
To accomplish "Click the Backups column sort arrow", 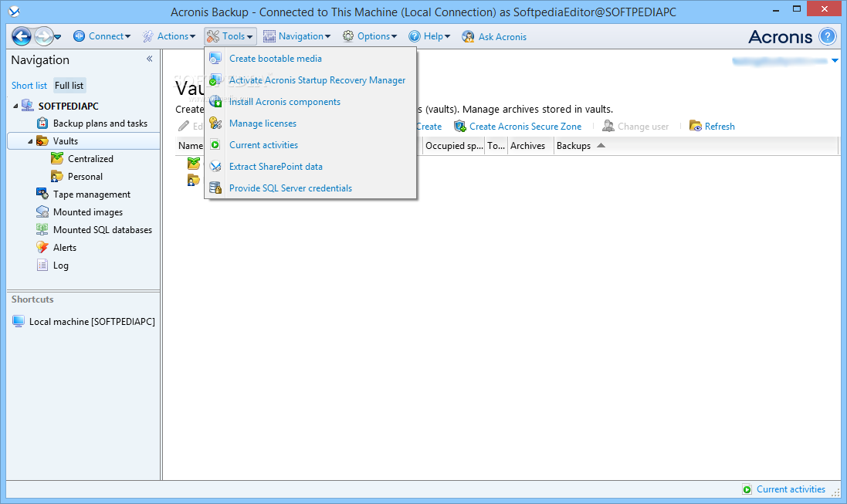I will tap(601, 146).
